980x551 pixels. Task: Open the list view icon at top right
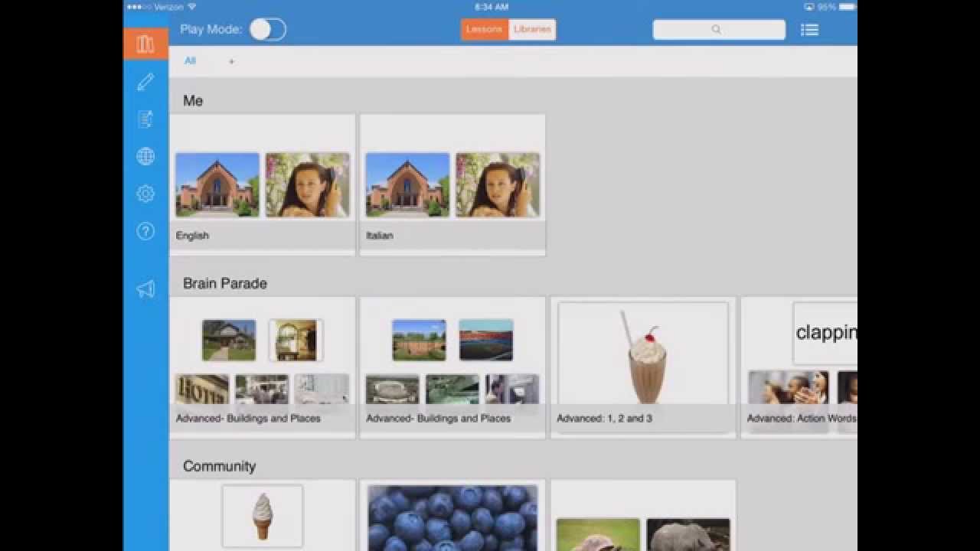(x=809, y=30)
